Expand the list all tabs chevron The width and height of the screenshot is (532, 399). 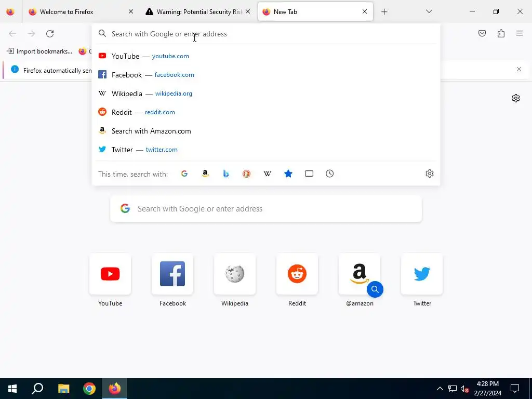coord(429,11)
